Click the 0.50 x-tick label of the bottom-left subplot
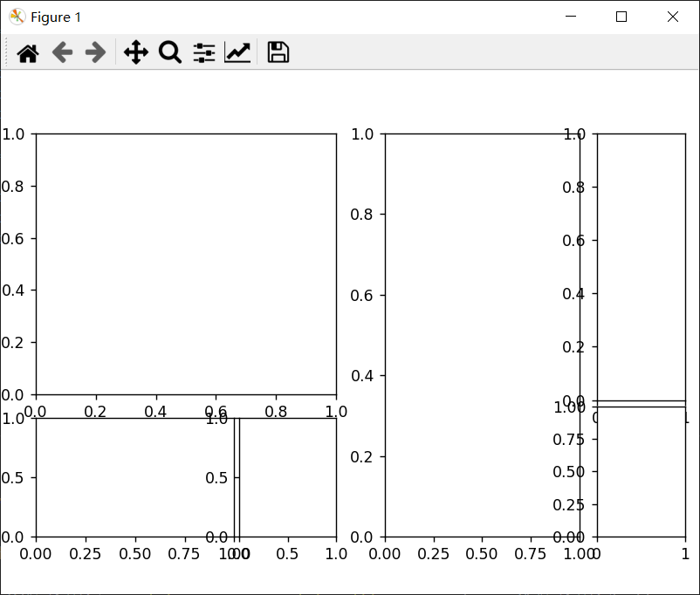700x595 pixels. (134, 554)
